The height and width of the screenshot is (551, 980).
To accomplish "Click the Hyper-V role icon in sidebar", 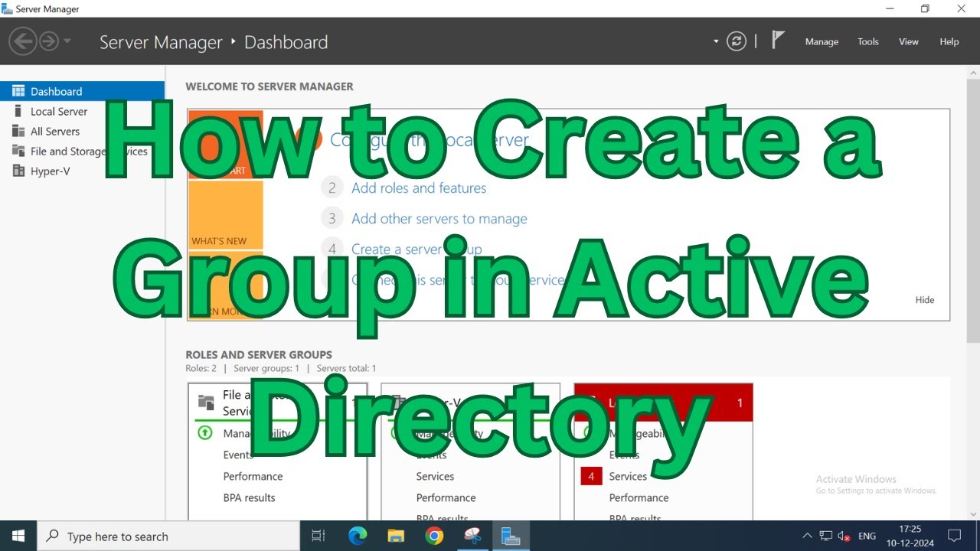I will click(x=18, y=171).
